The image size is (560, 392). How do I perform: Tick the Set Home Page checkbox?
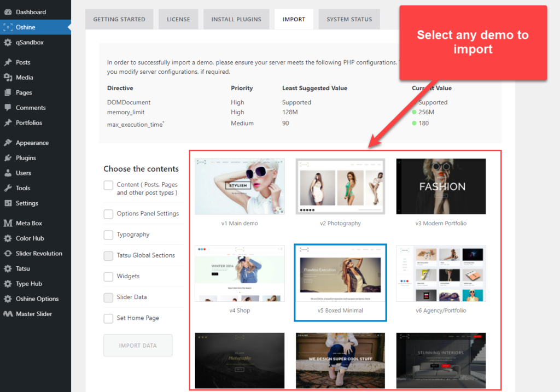[108, 318]
